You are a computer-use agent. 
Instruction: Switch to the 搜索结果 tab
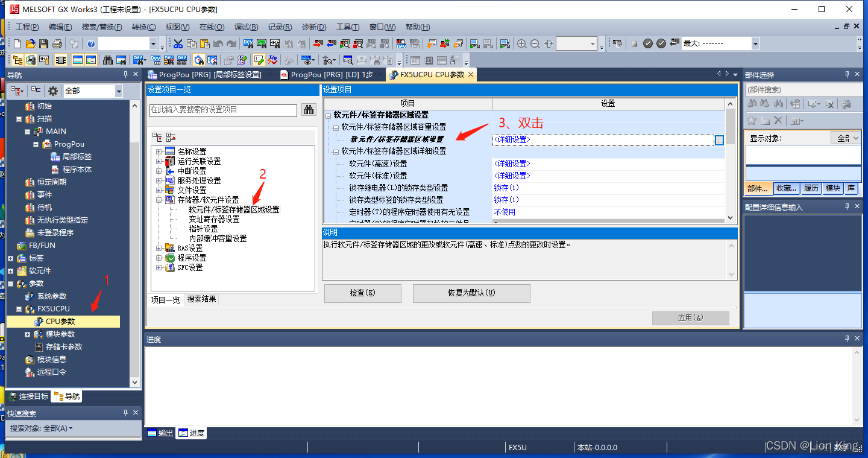(201, 299)
